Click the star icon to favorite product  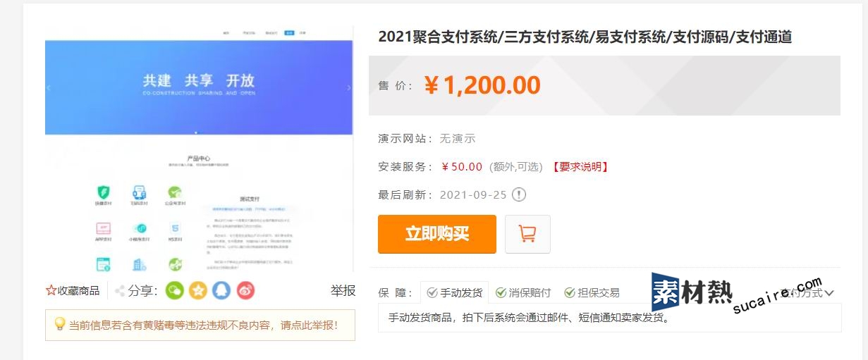[x=51, y=290]
